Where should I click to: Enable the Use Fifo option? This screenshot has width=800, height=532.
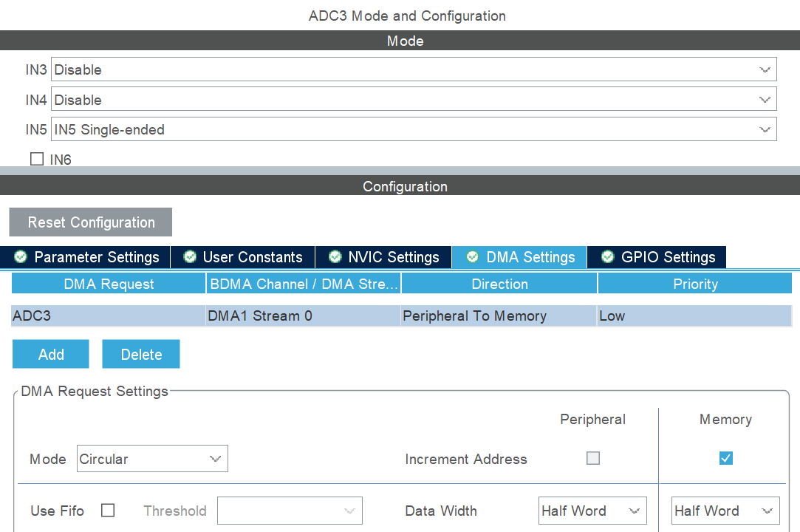click(x=107, y=511)
